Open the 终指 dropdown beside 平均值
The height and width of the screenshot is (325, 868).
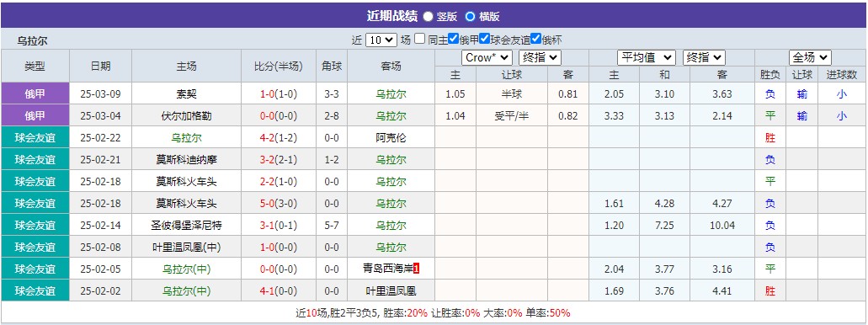click(x=704, y=57)
